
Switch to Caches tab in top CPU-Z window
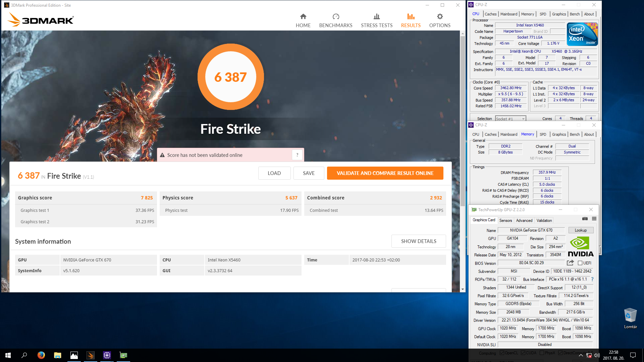click(x=490, y=14)
